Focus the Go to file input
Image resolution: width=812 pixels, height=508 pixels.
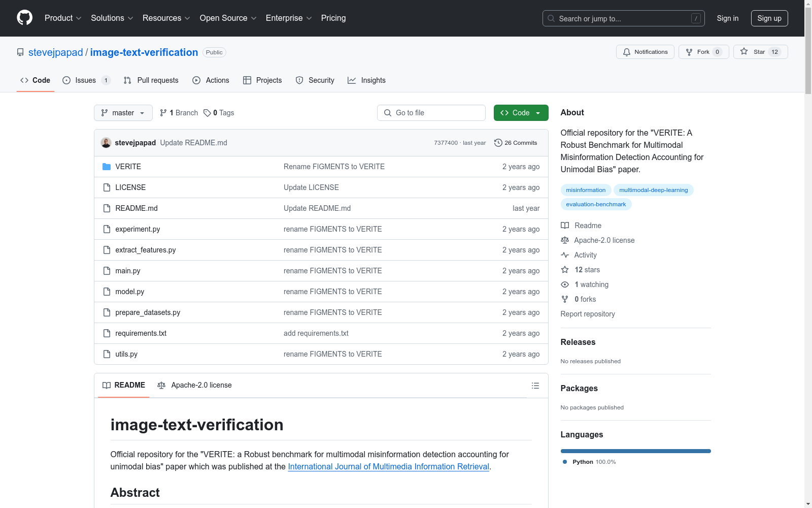coord(431,113)
